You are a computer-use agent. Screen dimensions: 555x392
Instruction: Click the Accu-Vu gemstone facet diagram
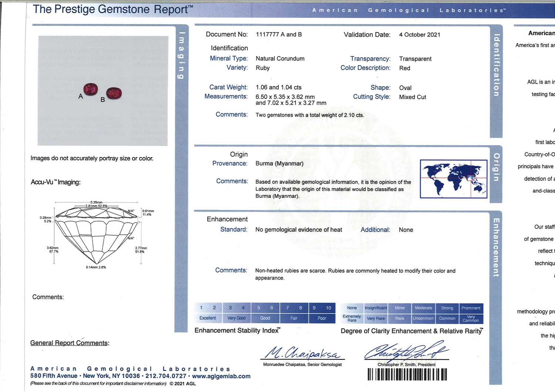click(x=97, y=235)
